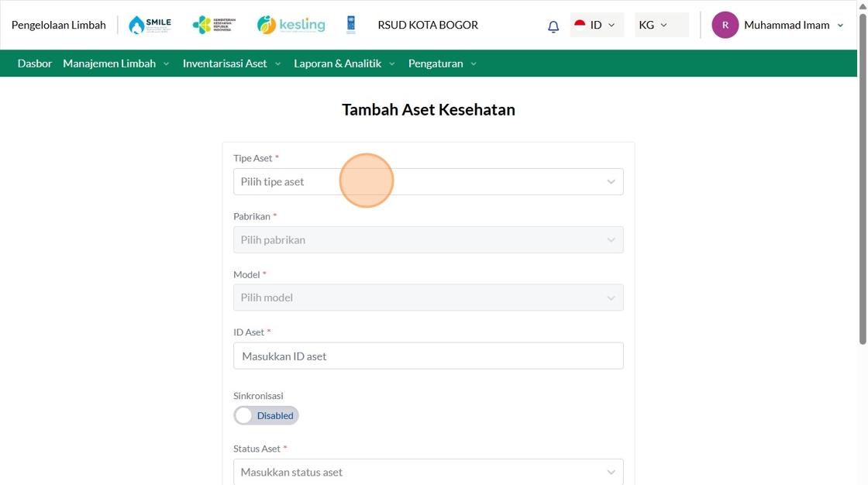Expand the Status Aset dropdown
The height and width of the screenshot is (485, 868).
(428, 472)
